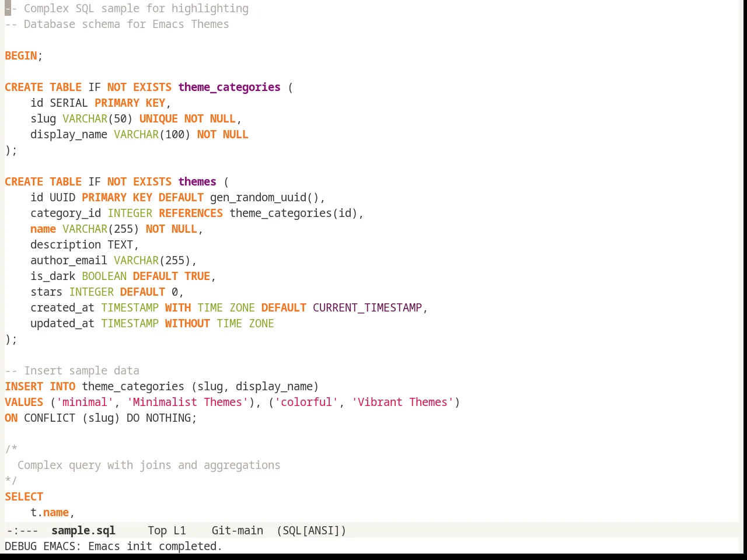Click the BOOLEAN type on is_dark line
Screen dimensions: 747x560
pos(104,276)
